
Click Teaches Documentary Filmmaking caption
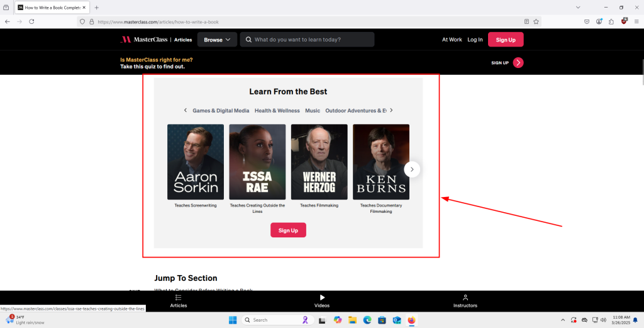pos(381,208)
